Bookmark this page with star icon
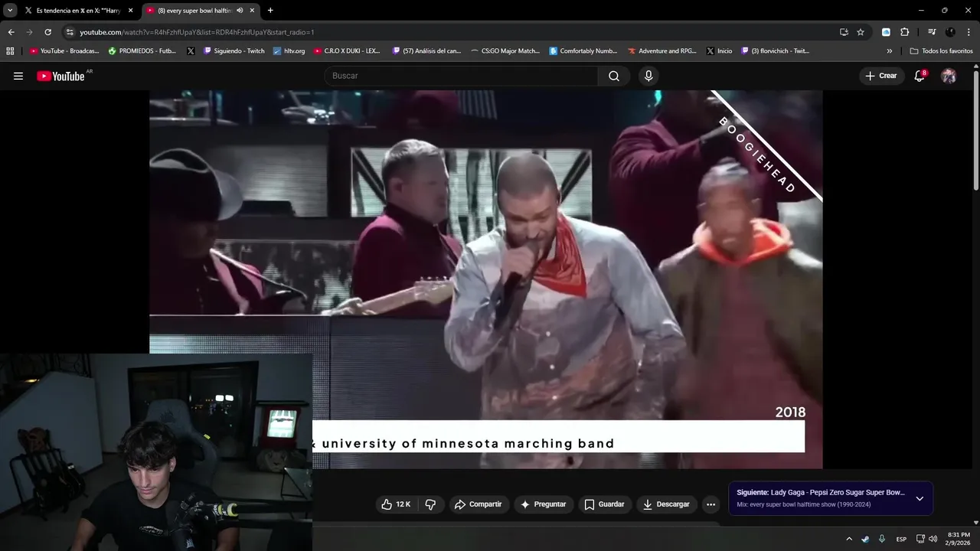 point(861,32)
